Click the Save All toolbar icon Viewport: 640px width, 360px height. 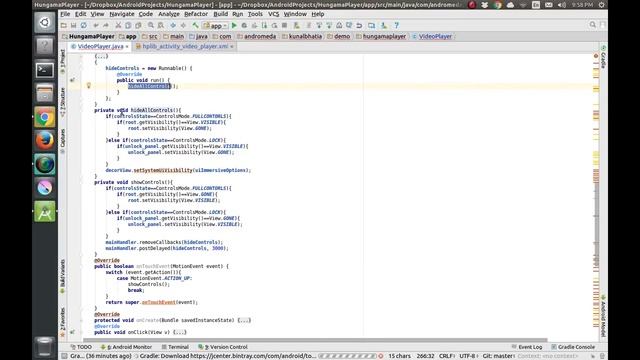click(x=73, y=25)
